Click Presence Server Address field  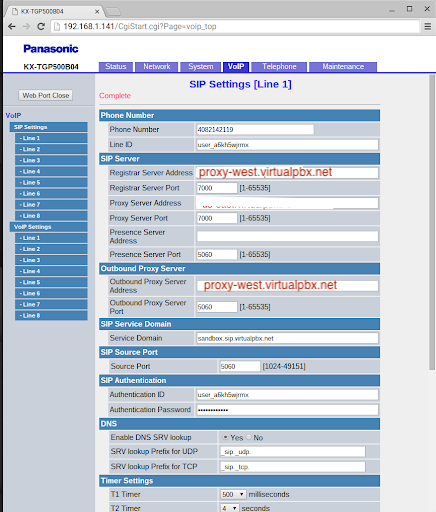pyautogui.click(x=287, y=236)
